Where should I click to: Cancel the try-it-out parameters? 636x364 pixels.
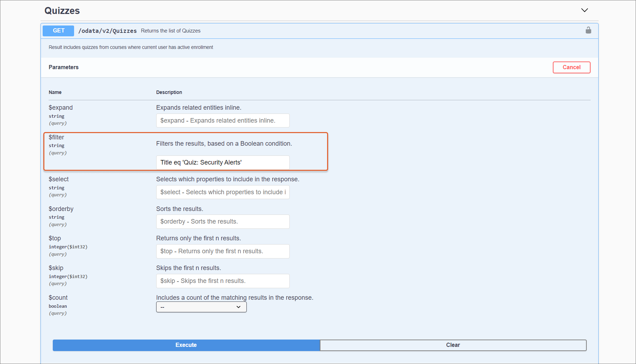[x=571, y=67]
